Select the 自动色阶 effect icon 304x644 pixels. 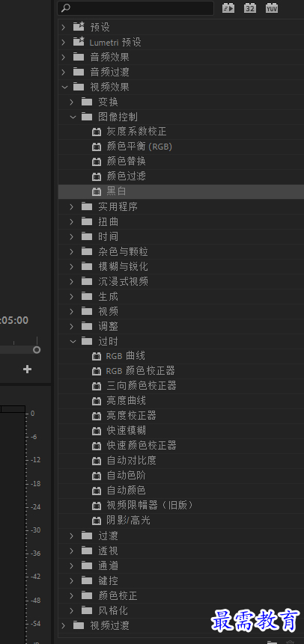coord(97,476)
